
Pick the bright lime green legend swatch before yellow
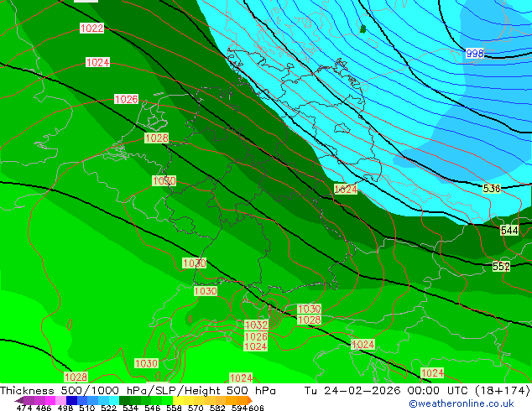[167, 400]
